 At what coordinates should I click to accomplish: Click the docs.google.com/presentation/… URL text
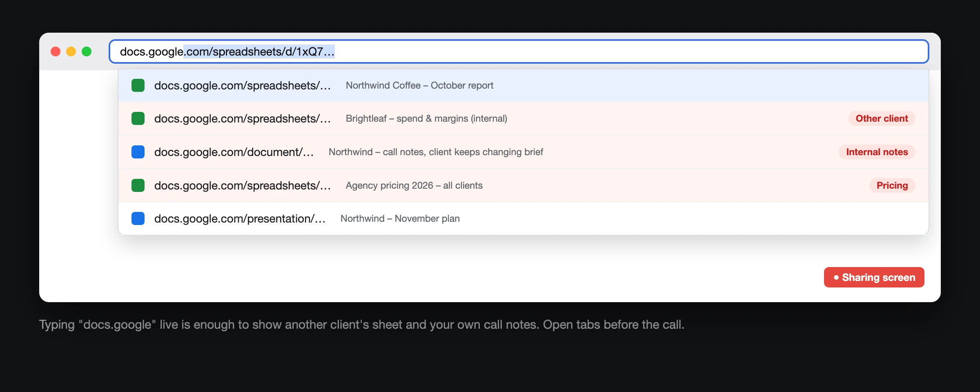pyautogui.click(x=240, y=218)
